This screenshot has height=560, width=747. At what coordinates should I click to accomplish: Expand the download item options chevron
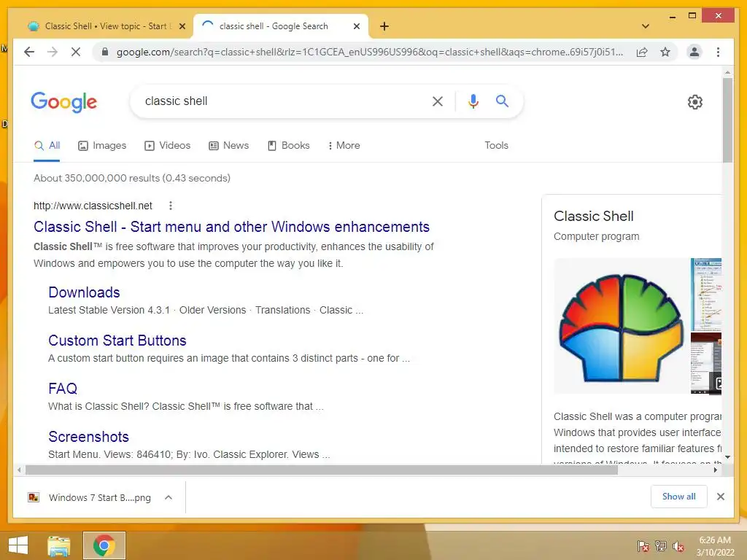click(169, 497)
